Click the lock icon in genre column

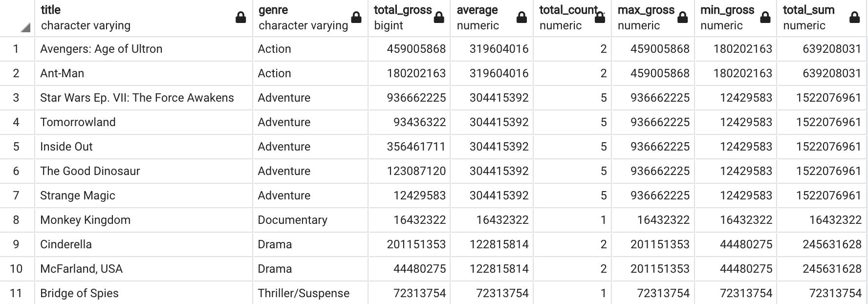click(356, 18)
